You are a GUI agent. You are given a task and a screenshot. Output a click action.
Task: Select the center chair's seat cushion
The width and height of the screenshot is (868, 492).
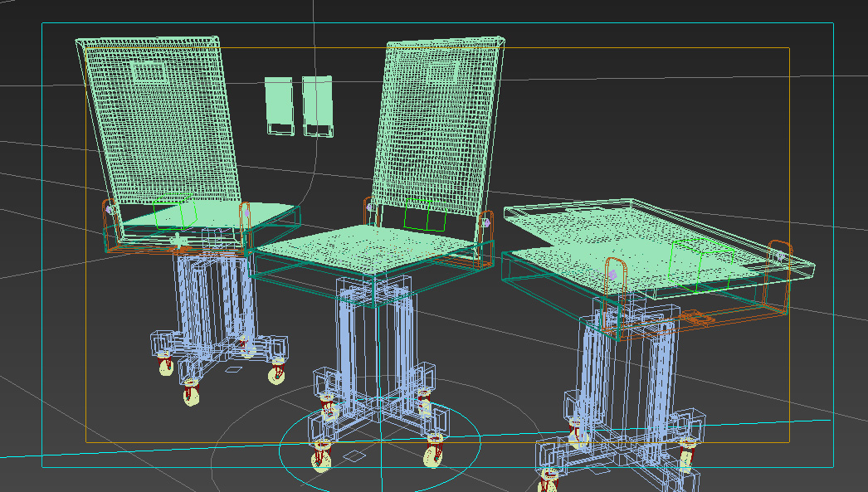(x=368, y=247)
